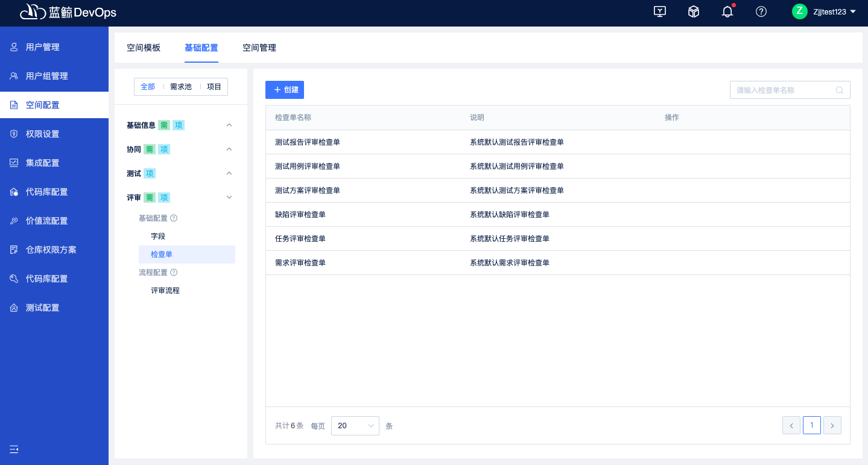This screenshot has width=868, height=465.
Task: Click the 权限设置 shield icon
Action: click(x=14, y=134)
